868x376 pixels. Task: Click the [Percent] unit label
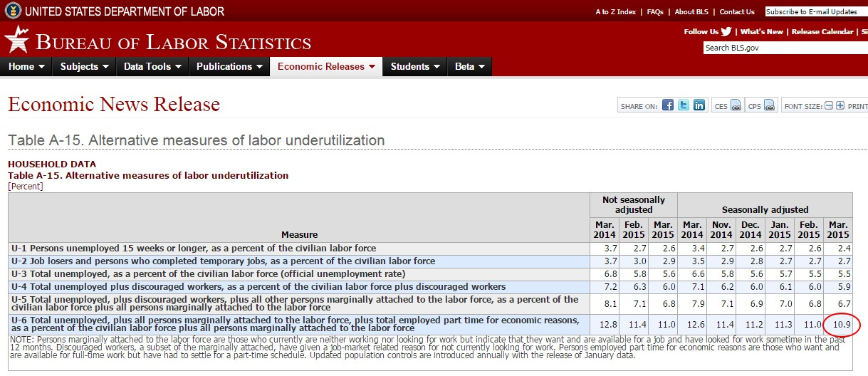(25, 187)
